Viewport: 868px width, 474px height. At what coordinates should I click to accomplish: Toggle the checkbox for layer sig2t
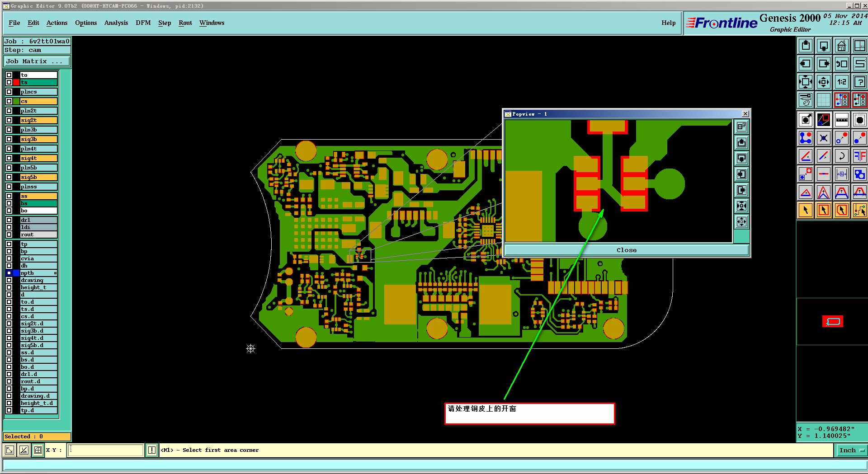9,120
